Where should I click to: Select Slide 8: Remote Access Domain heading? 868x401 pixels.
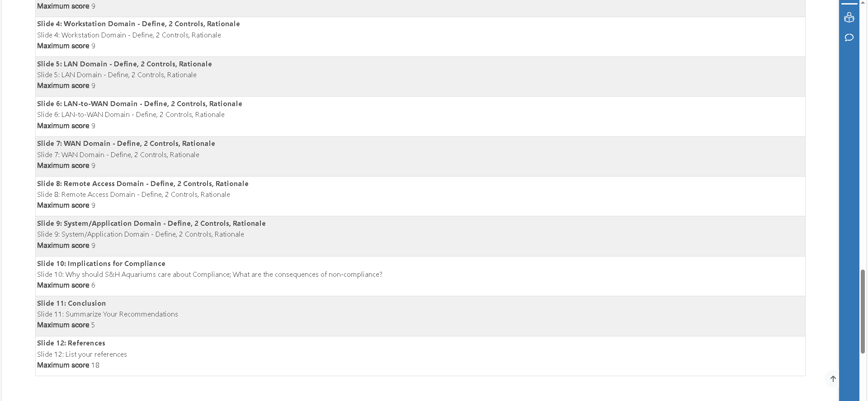click(143, 184)
